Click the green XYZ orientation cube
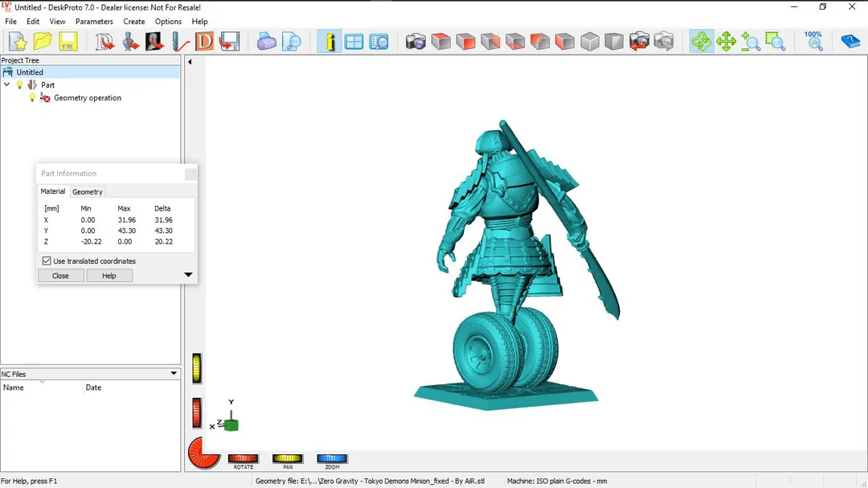The height and width of the screenshot is (488, 868). pos(231,424)
